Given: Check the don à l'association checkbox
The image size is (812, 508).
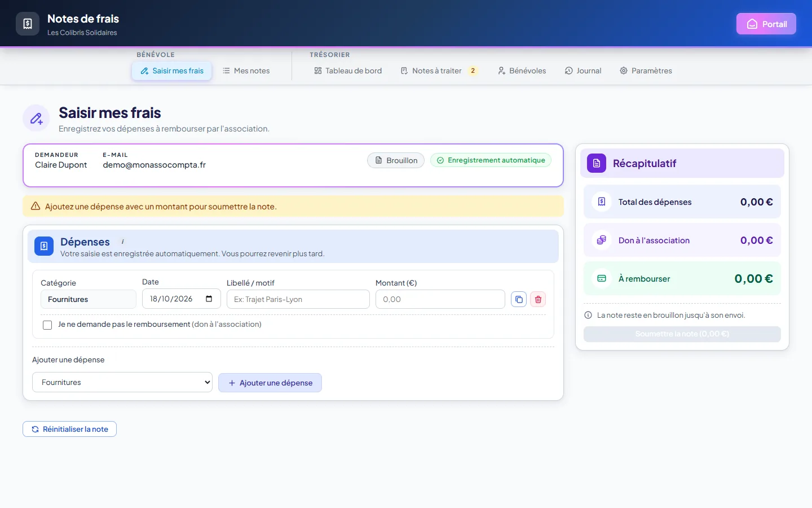Looking at the screenshot, I should tap(47, 325).
